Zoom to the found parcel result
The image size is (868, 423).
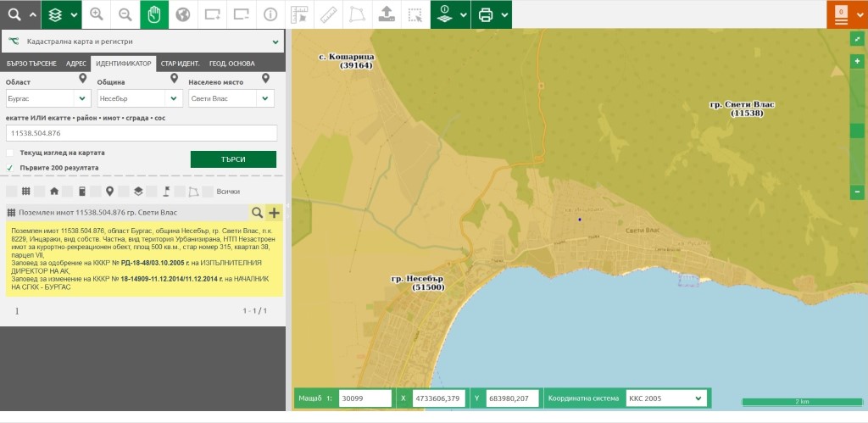point(257,213)
